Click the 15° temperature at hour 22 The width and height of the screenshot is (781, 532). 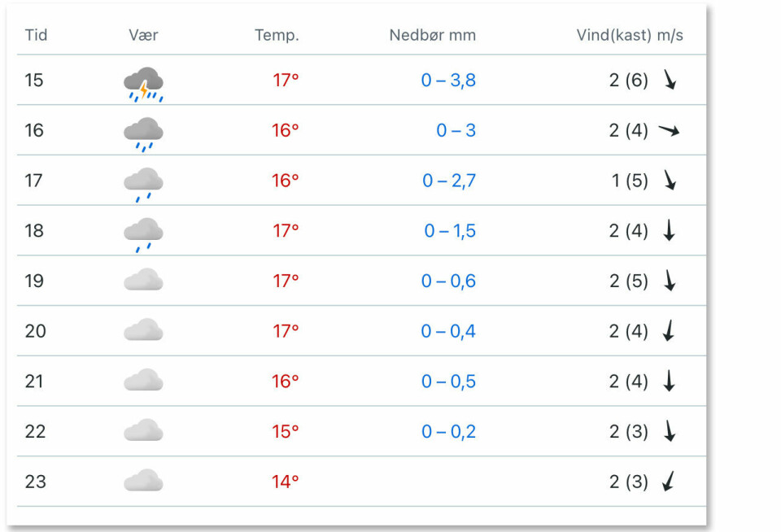(285, 431)
